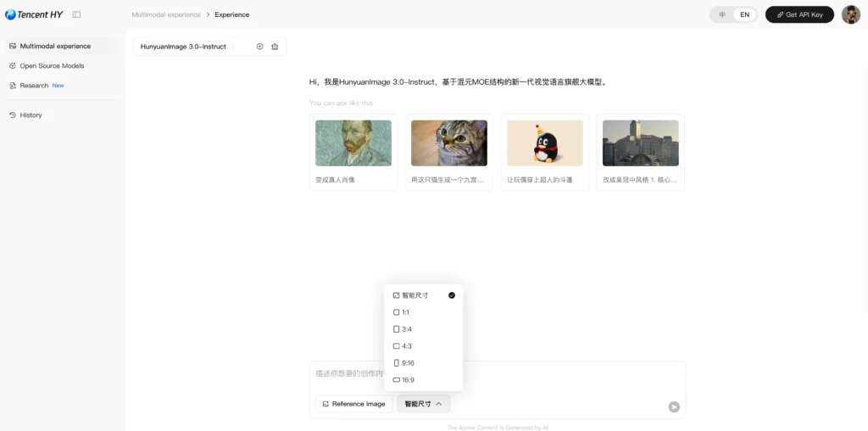Viewport: 868px width, 431px height.
Task: Send the prompt with the arrow button
Action: pos(674,407)
